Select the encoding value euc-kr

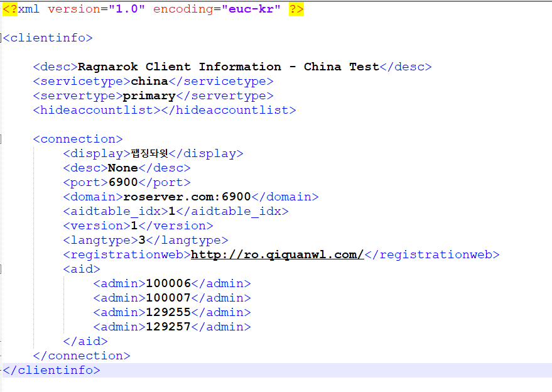tap(251, 9)
